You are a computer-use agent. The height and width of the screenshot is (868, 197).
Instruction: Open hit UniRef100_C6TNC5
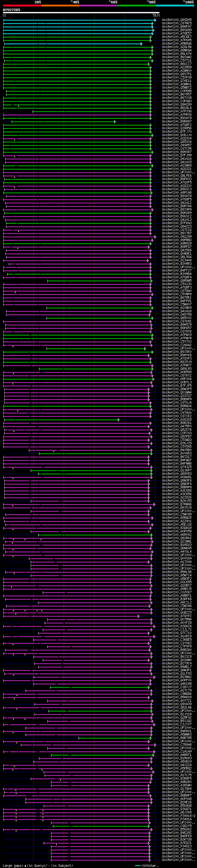[x=177, y=23]
